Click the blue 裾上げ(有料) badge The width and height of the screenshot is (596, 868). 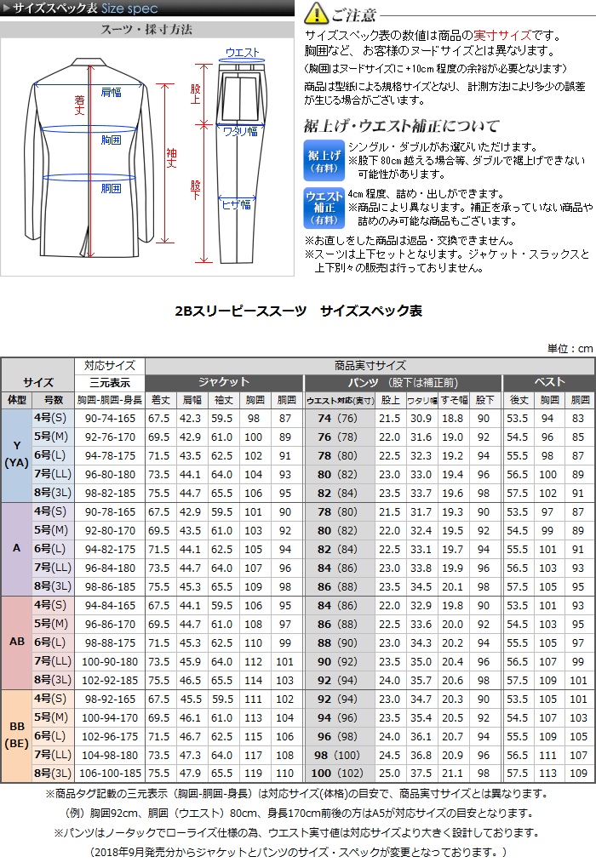pos(324,159)
